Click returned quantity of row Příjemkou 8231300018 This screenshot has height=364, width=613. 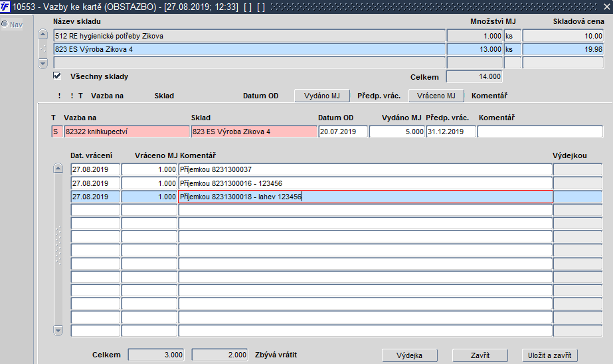149,197
